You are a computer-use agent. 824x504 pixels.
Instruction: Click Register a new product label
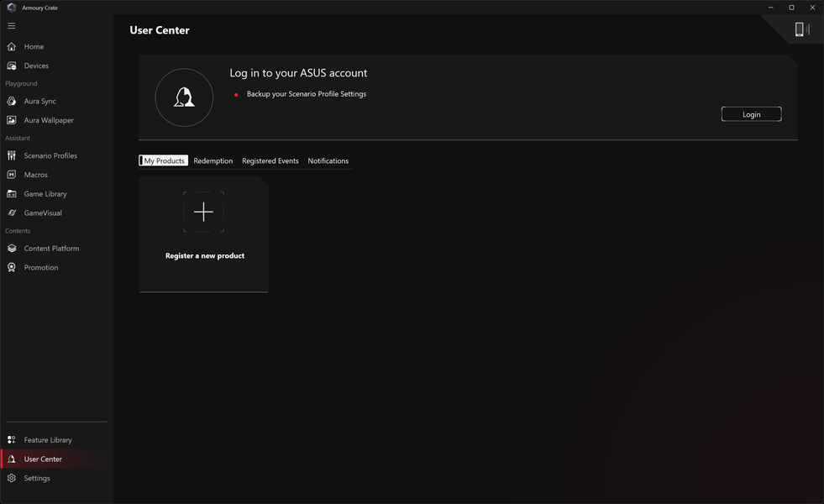(x=205, y=256)
